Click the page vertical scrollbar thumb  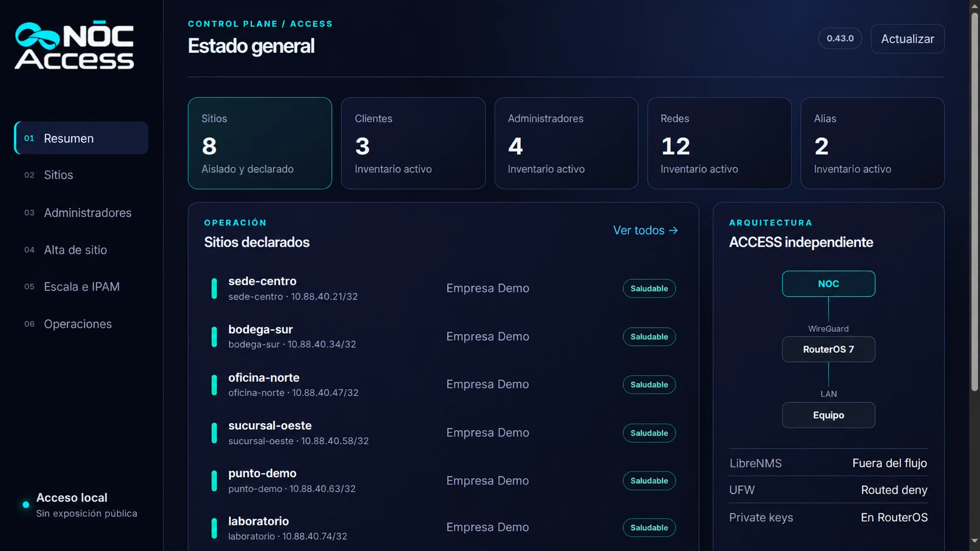click(x=975, y=201)
